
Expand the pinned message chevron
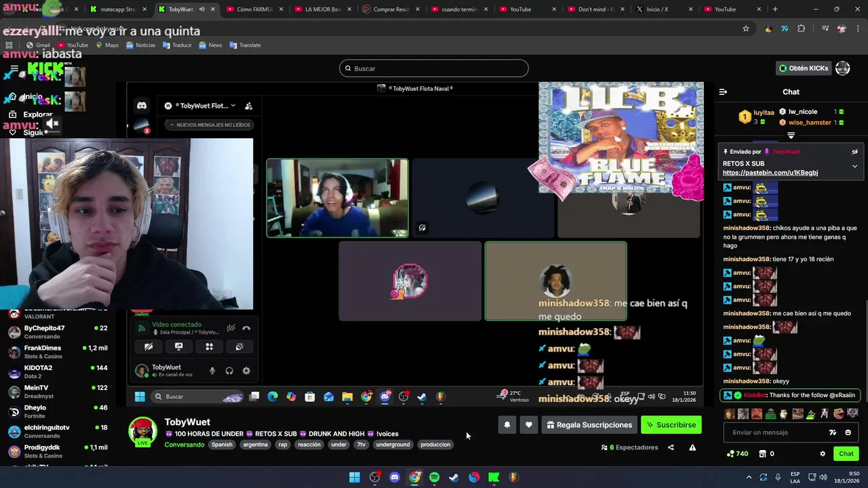pyautogui.click(x=854, y=166)
